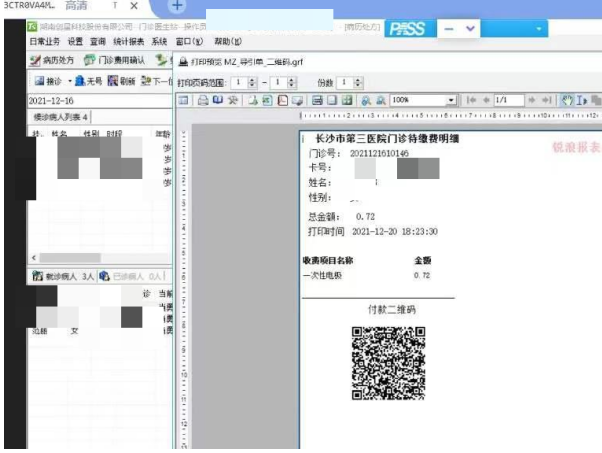Increase the 份数 copies spinner
The width and height of the screenshot is (602, 453).
pyautogui.click(x=356, y=79)
